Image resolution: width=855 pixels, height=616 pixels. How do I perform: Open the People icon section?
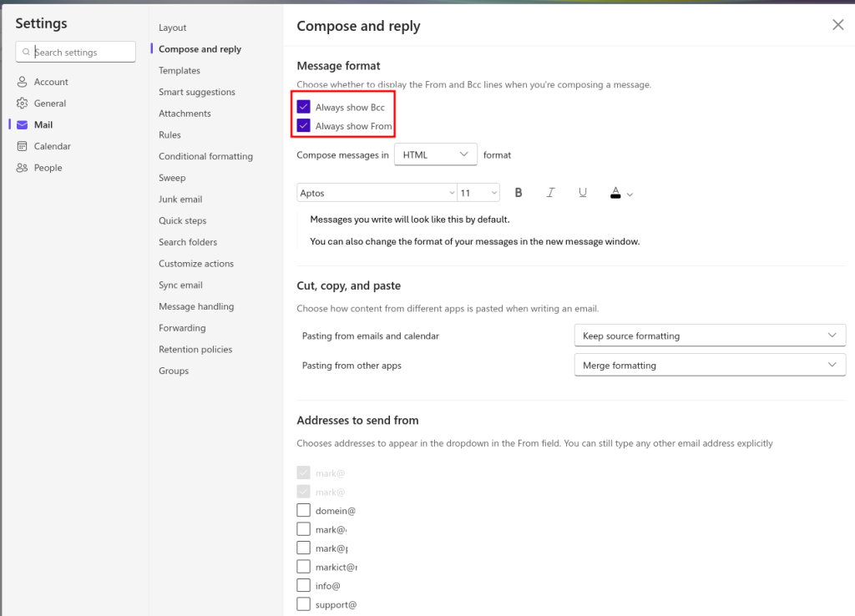pos(23,168)
